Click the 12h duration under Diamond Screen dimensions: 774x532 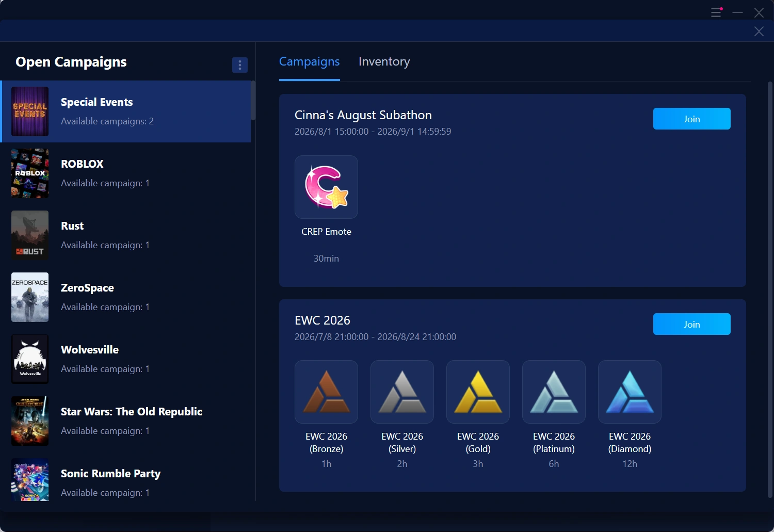coord(630,464)
